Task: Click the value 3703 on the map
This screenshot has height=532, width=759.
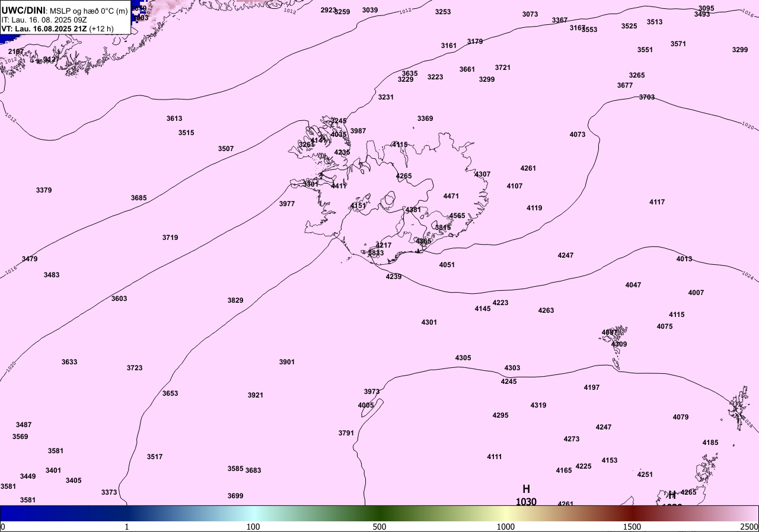Action: [x=647, y=97]
